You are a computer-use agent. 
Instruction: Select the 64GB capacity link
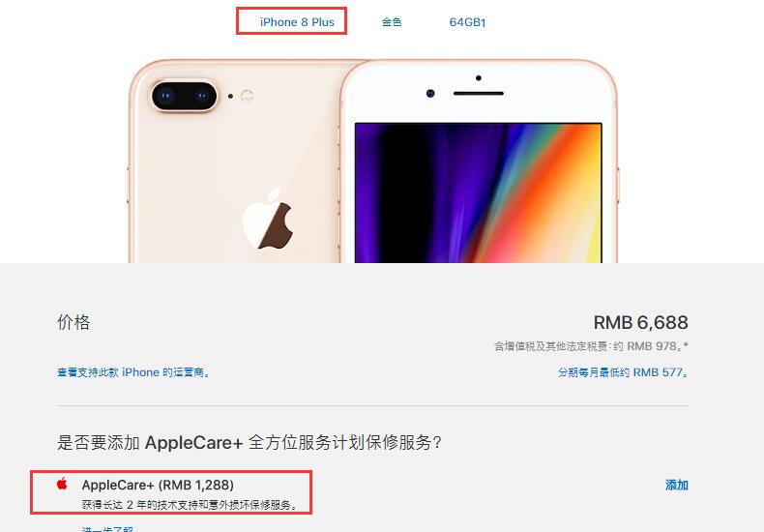point(467,22)
